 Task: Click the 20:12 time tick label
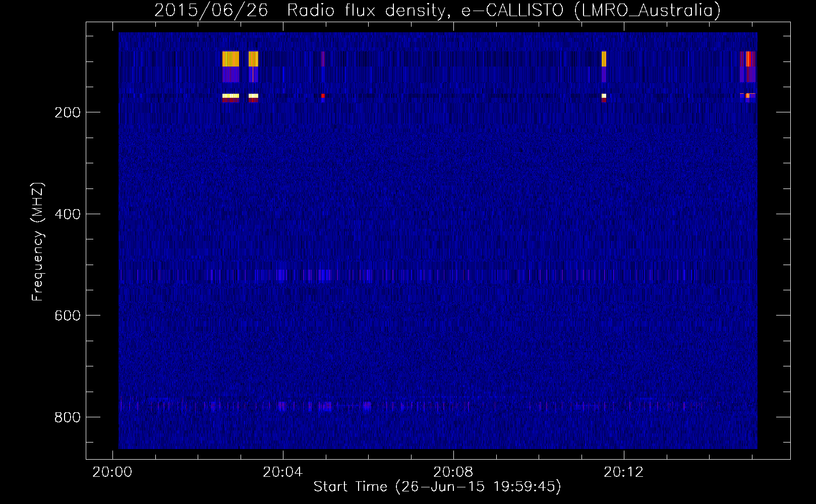[624, 472]
